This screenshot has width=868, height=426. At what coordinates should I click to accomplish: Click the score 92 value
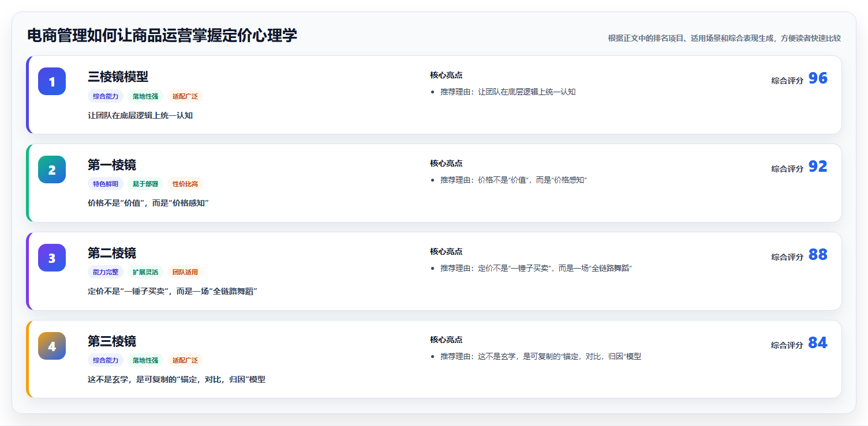(818, 167)
